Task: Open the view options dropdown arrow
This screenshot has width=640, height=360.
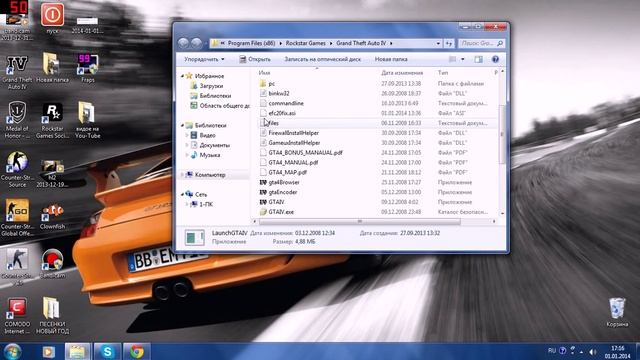Action: [462, 59]
